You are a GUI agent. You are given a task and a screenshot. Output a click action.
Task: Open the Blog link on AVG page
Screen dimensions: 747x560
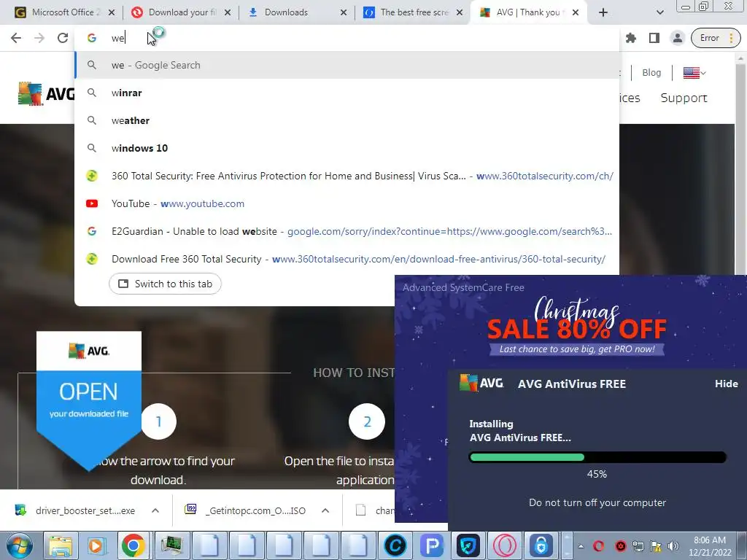(x=651, y=72)
